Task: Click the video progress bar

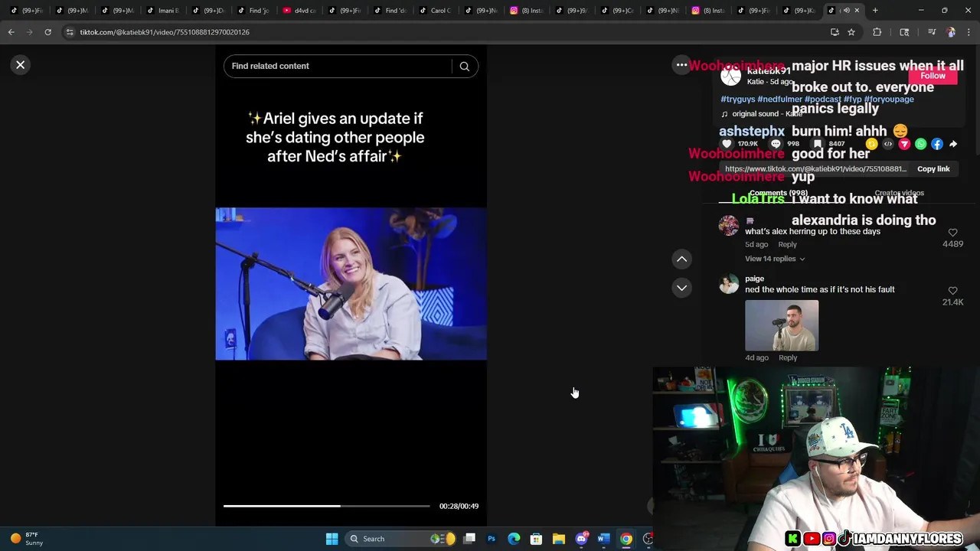Action: pos(326,506)
